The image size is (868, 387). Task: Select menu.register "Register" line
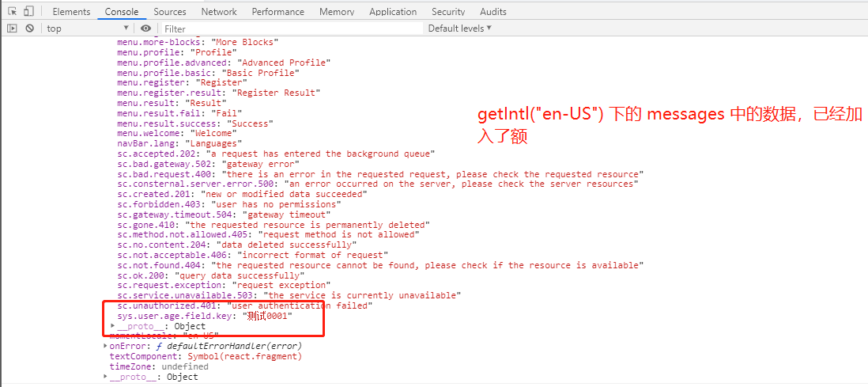point(182,82)
